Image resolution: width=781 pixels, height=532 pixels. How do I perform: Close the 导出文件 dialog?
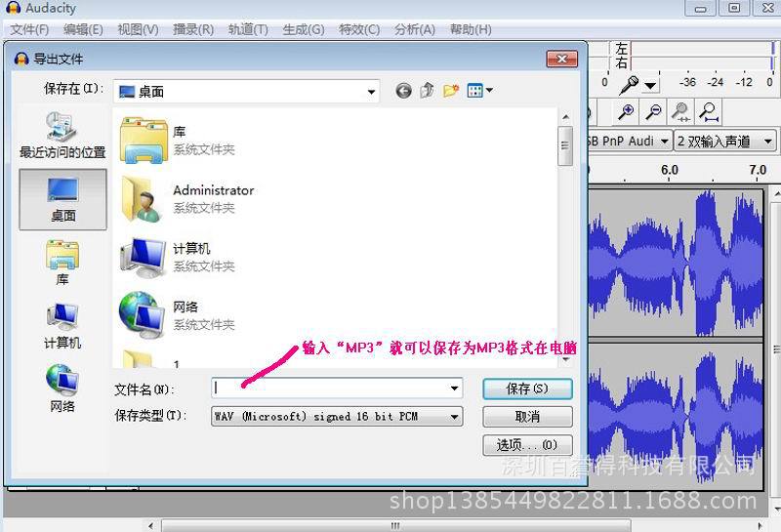[x=562, y=59]
